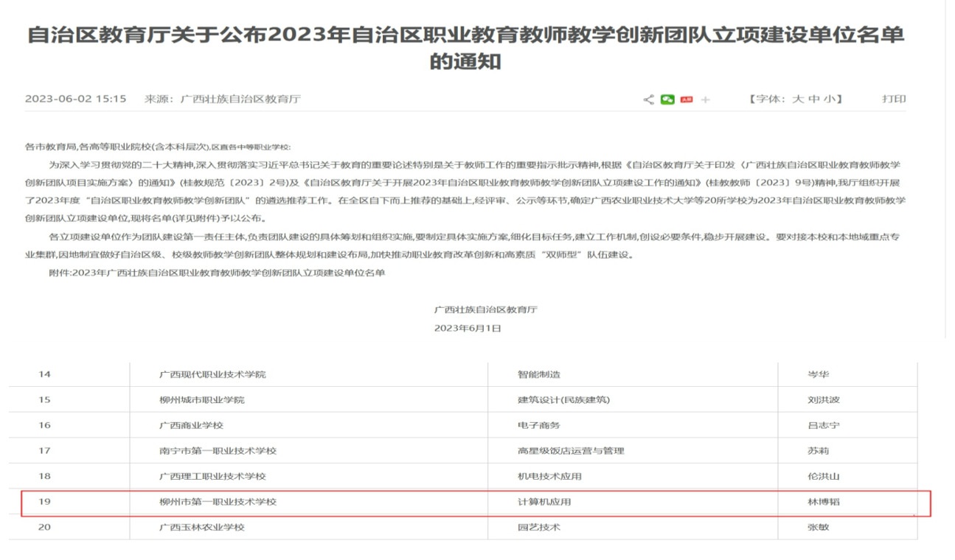Click the signature 广西壮族自治区教育厅 above the date
The image size is (955, 560).
point(486,309)
